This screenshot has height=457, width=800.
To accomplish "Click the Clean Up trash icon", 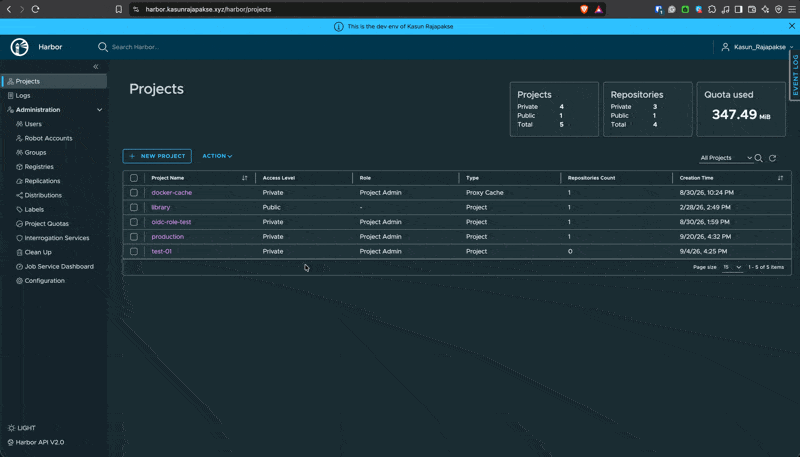I will click(19, 252).
